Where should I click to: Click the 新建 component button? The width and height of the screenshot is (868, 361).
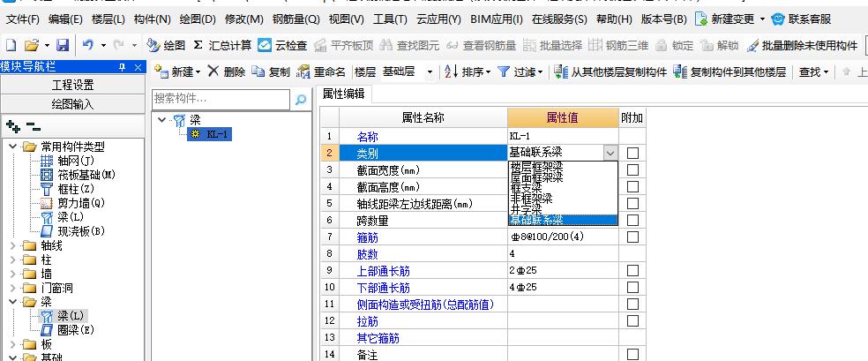177,71
